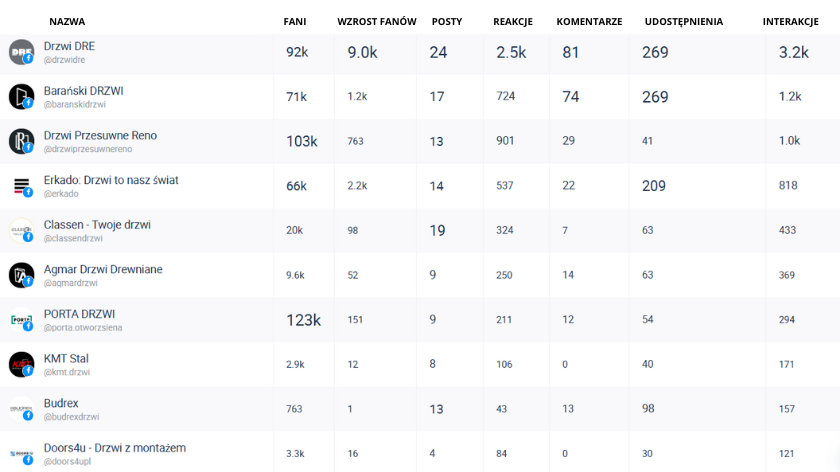The height and width of the screenshot is (472, 840).
Task: Open the Agmar Drzwi Drewniane avatar
Action: (x=21, y=275)
